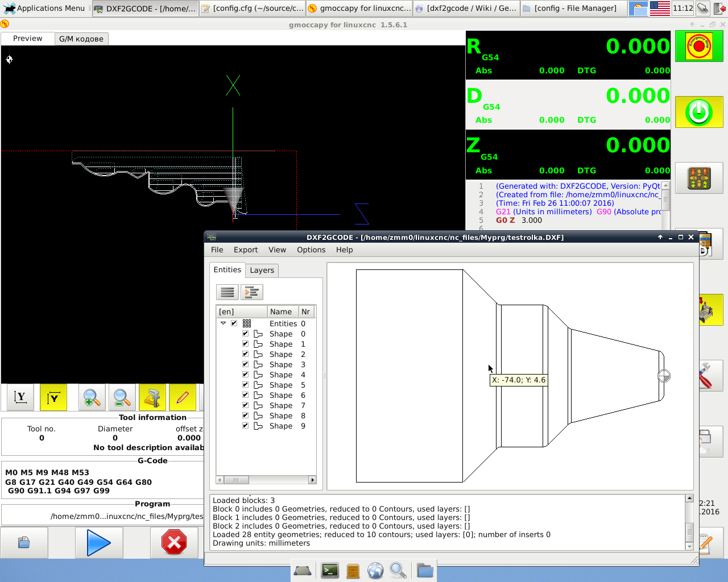
Task: Click the red stop program button
Action: pyautogui.click(x=174, y=543)
